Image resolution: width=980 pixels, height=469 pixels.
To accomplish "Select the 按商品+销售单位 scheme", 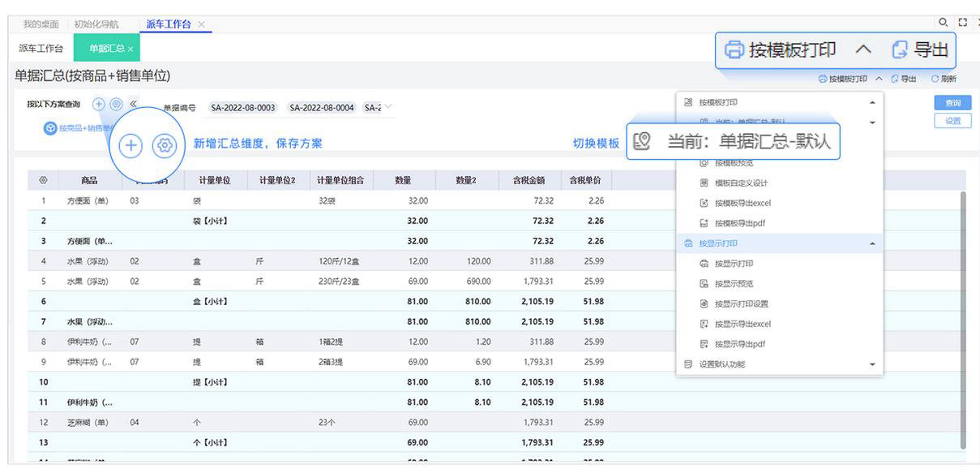I will pos(77,128).
